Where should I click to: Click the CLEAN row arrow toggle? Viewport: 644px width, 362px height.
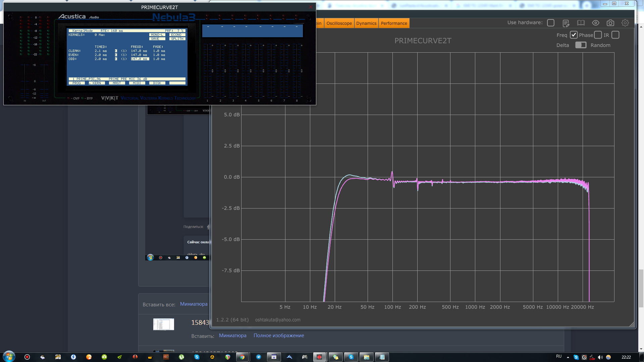[116, 51]
